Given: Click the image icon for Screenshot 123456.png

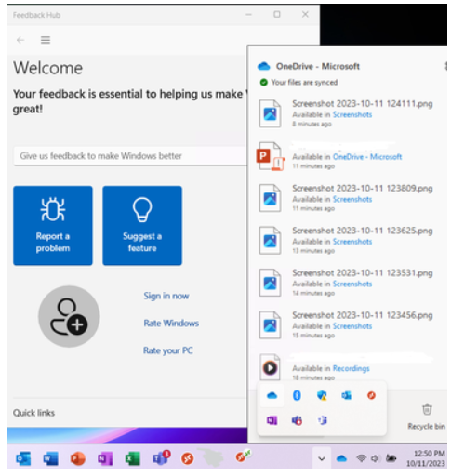Looking at the screenshot, I should point(271,325).
